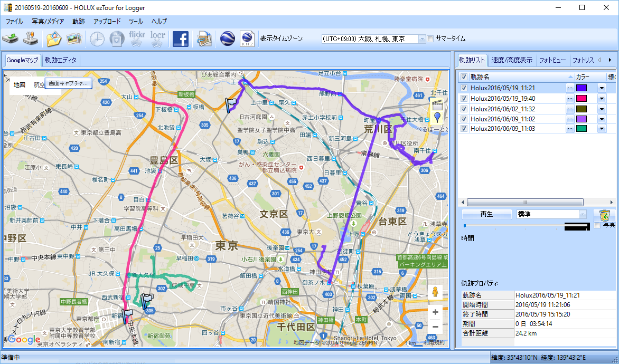Click the pink color swatch of Holux2016/05/19_19:40

pyautogui.click(x=582, y=99)
